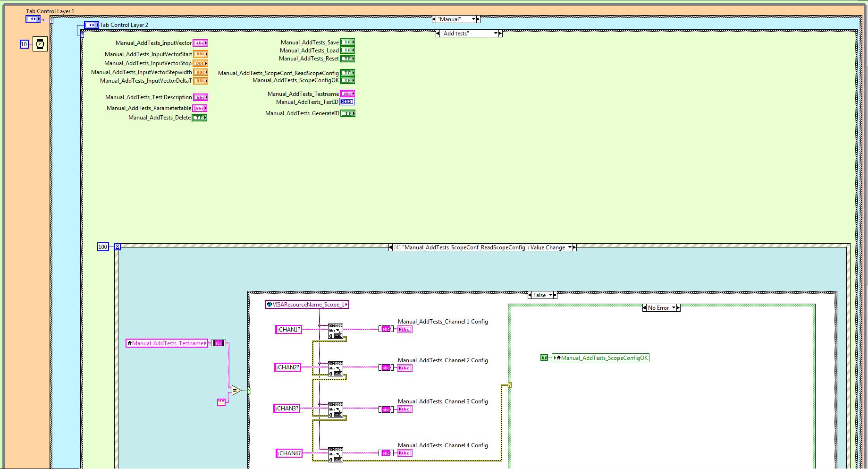Image resolution: width=868 pixels, height=469 pixels.
Task: Click the Manual_AddTests_Parametertable terminal icon
Action: [200, 108]
